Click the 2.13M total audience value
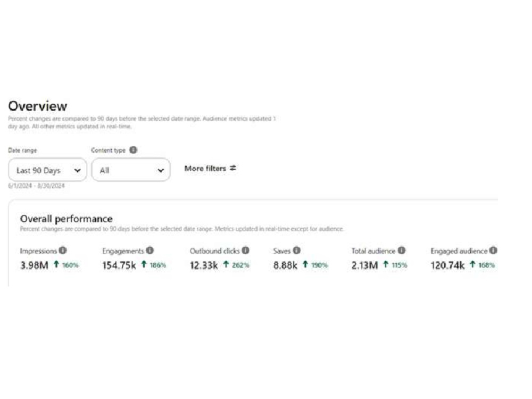The image size is (532, 399). (x=365, y=265)
